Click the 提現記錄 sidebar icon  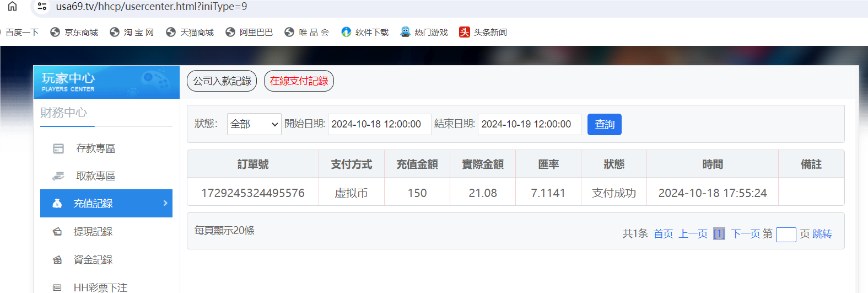pyautogui.click(x=57, y=232)
